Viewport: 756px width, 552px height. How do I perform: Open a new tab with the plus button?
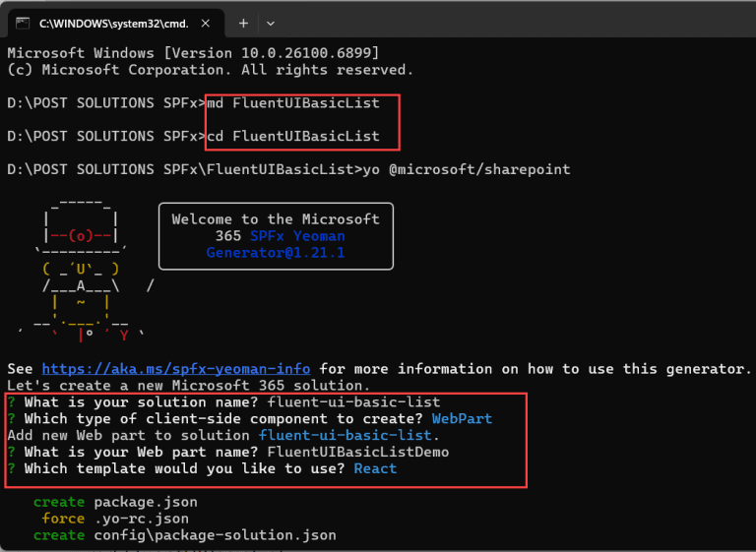click(243, 24)
